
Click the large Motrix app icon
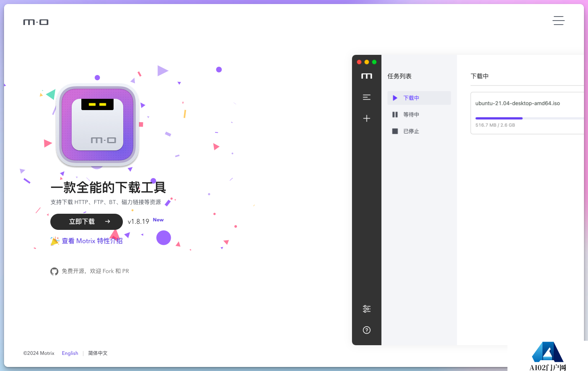(x=97, y=124)
